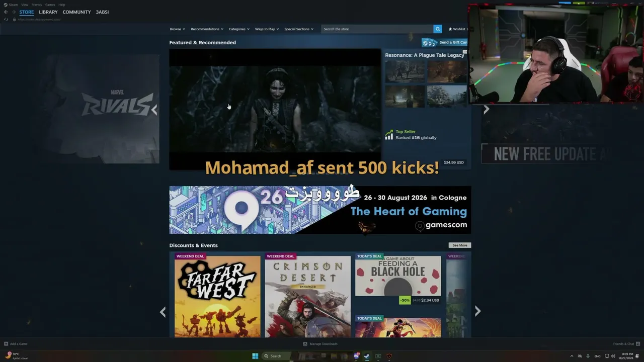Click the volume speaker tray icon
This screenshot has width=644, height=362.
pyautogui.click(x=613, y=356)
